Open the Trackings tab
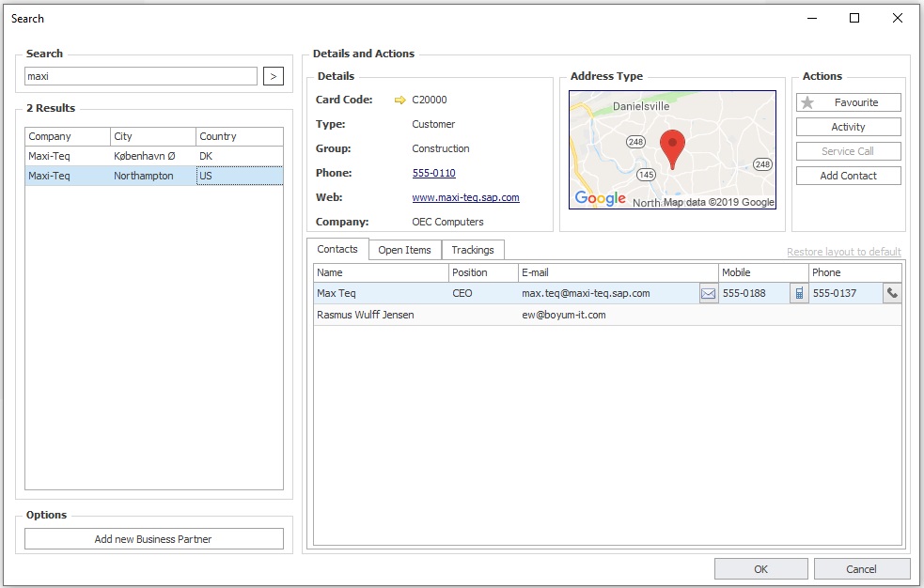 (473, 250)
